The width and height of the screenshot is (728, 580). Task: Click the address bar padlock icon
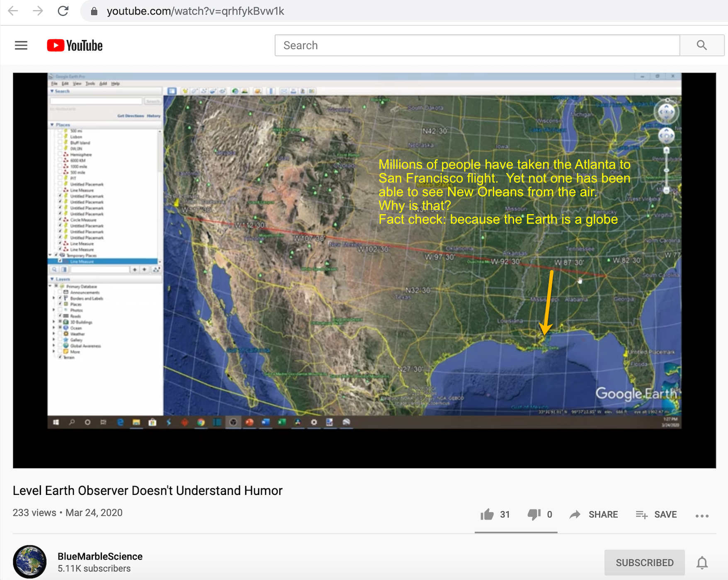click(x=94, y=11)
